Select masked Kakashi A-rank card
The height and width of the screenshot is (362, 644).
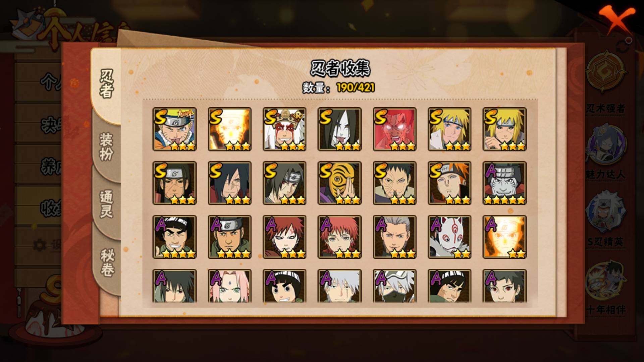[394, 286]
